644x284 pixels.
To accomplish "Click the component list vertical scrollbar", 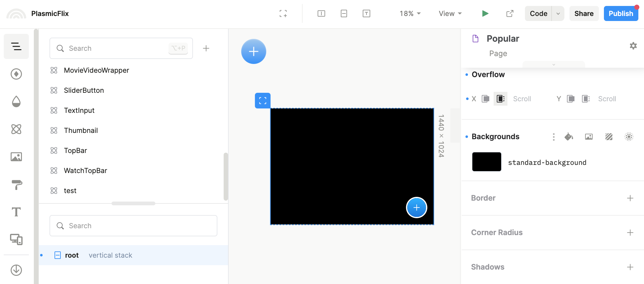I will click(226, 176).
